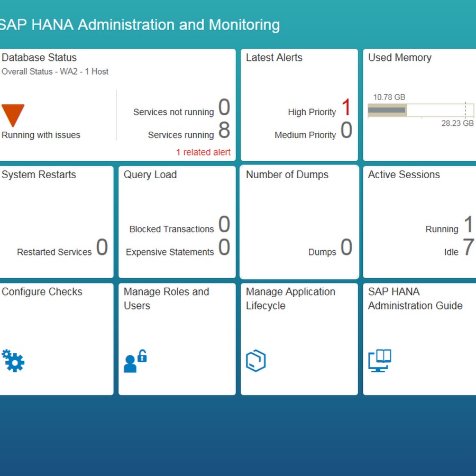Click 'Overall Status - WA2 - 1 Host' subtitle
Image resolution: width=476 pixels, height=476 pixels.
point(55,71)
